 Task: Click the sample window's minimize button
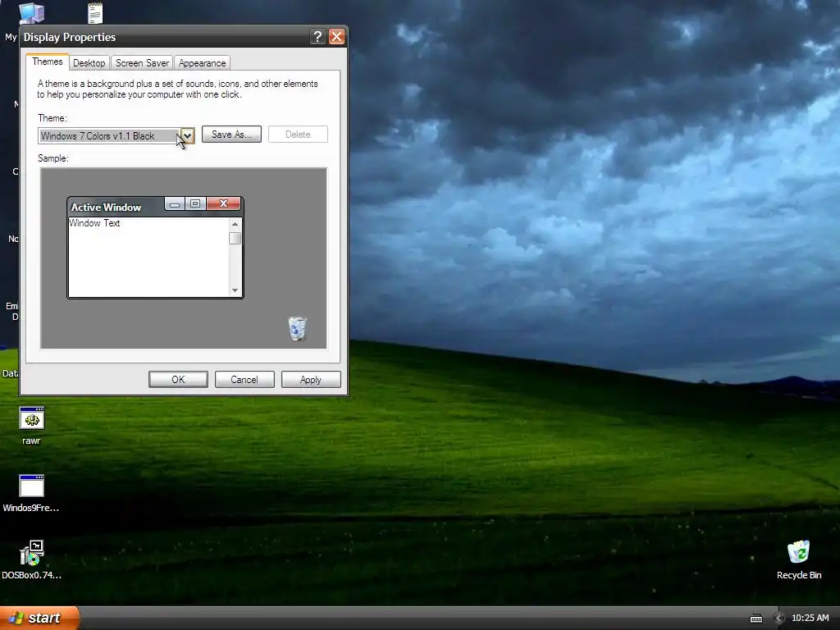point(175,203)
